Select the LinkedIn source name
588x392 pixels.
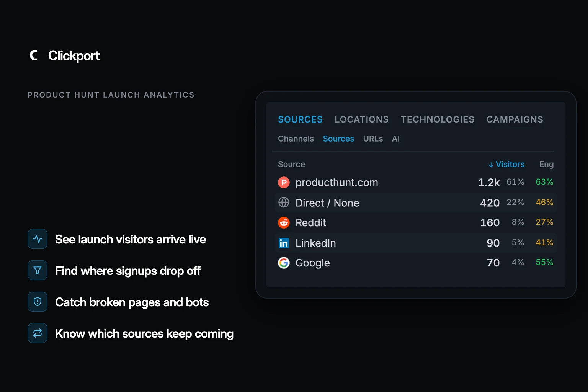(x=315, y=243)
